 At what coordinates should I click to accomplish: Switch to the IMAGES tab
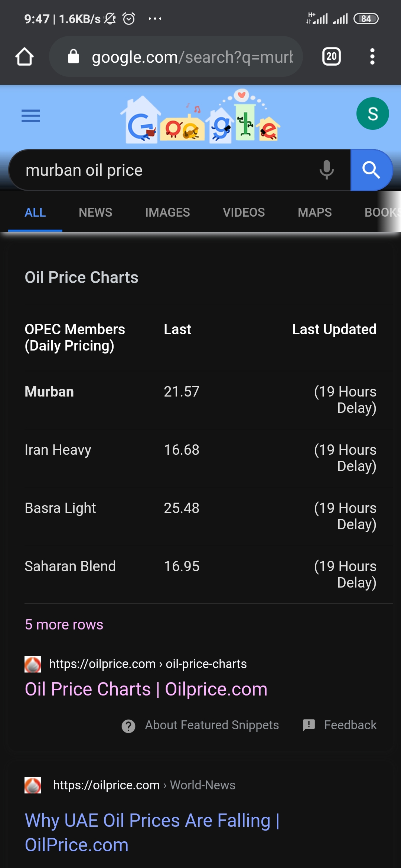[x=167, y=213]
